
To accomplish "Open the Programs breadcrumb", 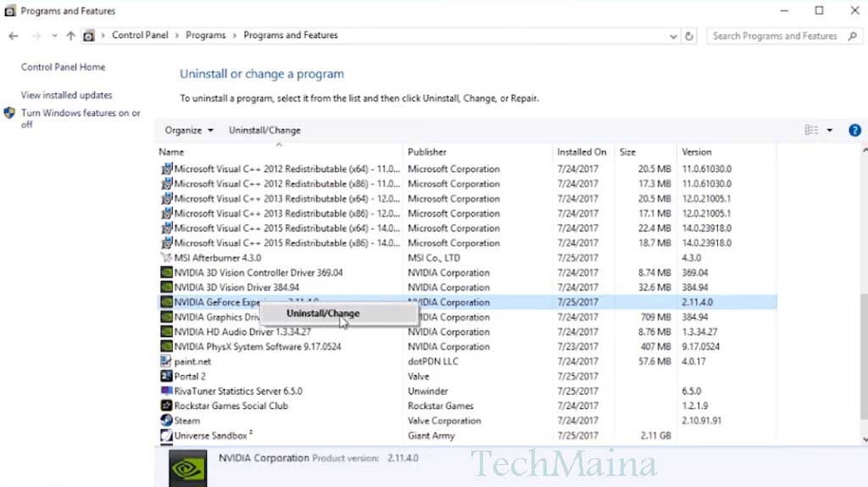I will point(205,35).
